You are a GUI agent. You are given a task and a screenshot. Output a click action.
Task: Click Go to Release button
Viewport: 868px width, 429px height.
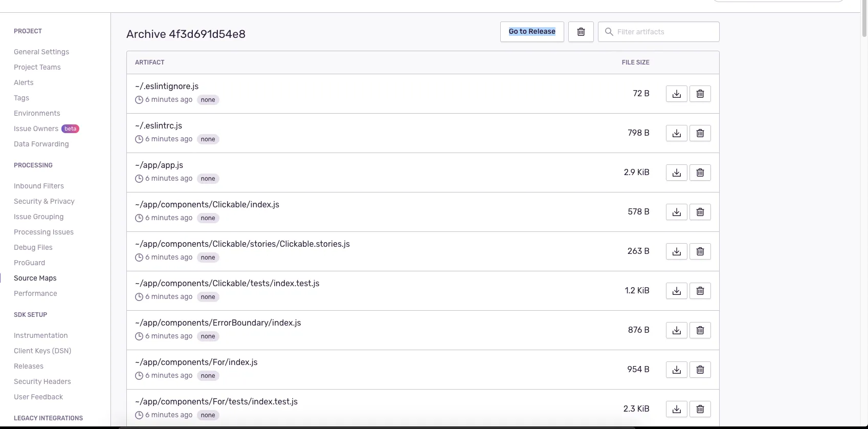pos(532,32)
